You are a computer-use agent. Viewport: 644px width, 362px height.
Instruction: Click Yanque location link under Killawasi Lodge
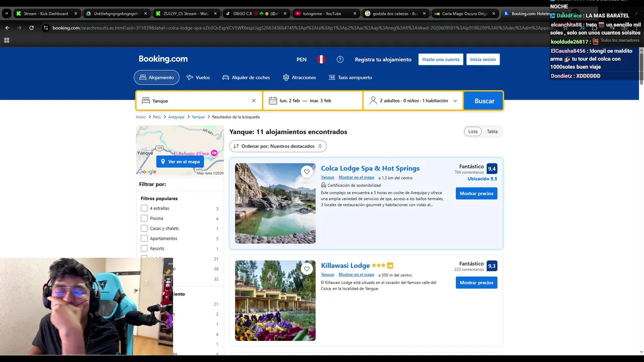click(x=328, y=275)
